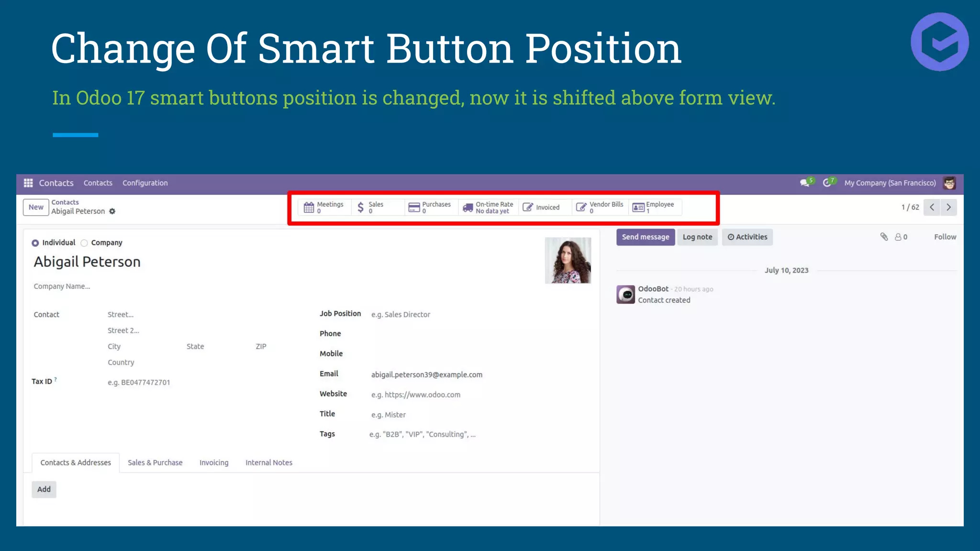
Task: Open the user avatar menu
Action: (x=950, y=183)
